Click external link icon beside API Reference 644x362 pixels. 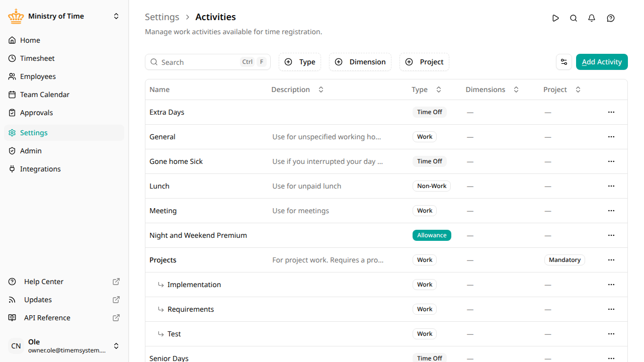116,318
